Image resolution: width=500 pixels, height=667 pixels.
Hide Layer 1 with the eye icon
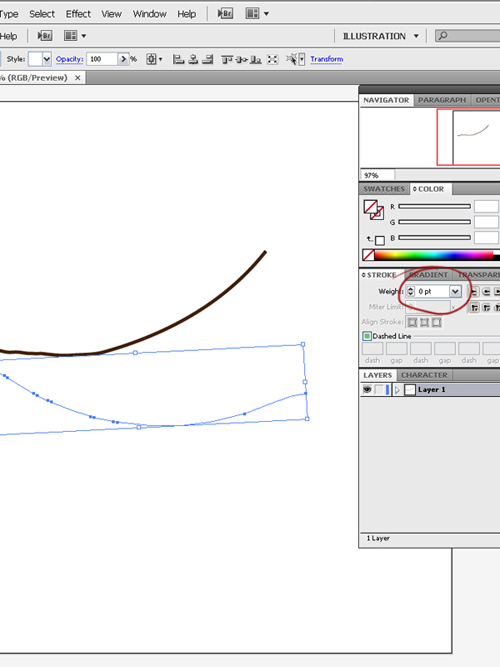[x=367, y=389]
